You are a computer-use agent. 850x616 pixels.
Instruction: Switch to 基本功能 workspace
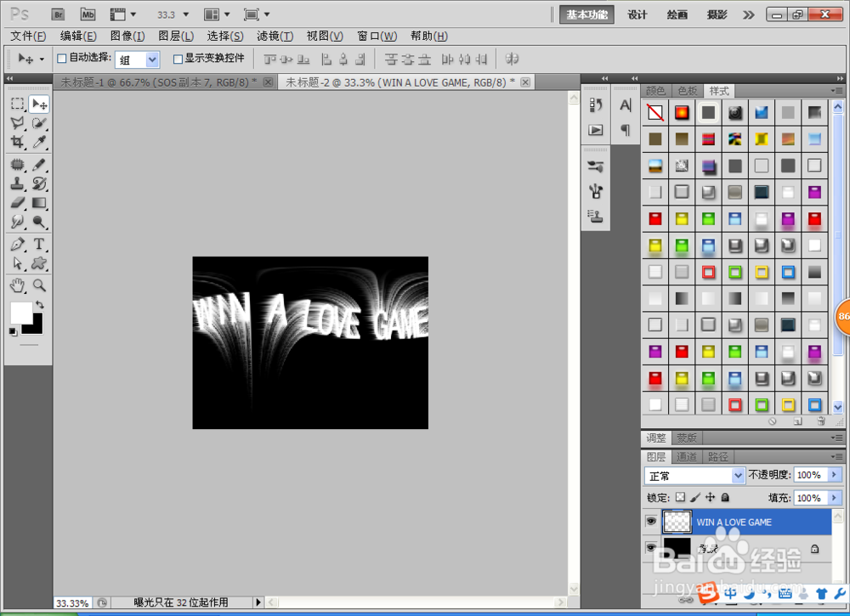tap(587, 14)
